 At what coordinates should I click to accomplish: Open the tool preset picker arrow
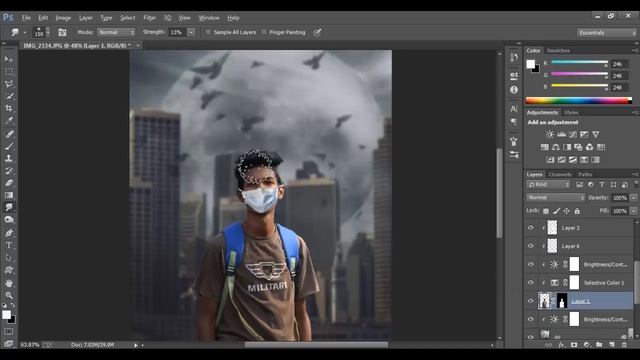coord(24,32)
